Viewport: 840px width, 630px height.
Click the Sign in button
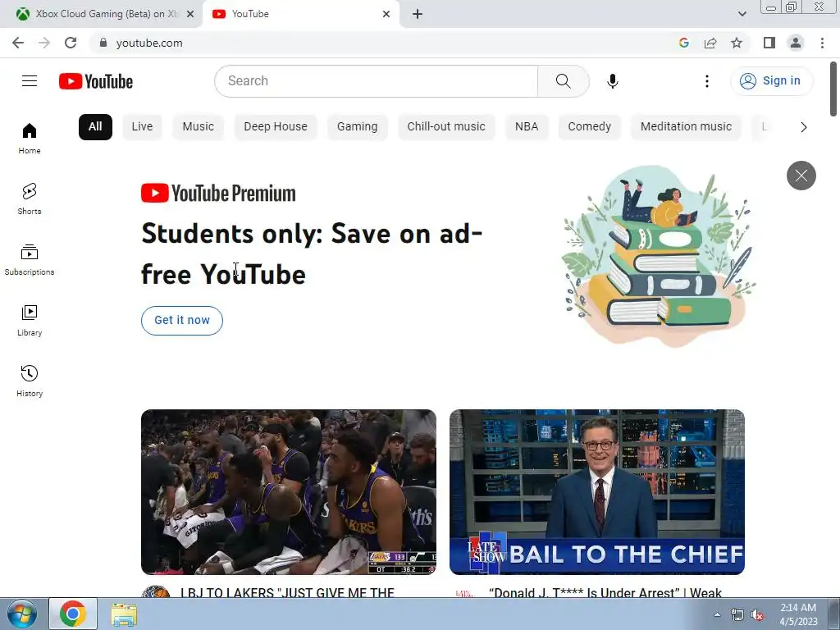point(771,81)
